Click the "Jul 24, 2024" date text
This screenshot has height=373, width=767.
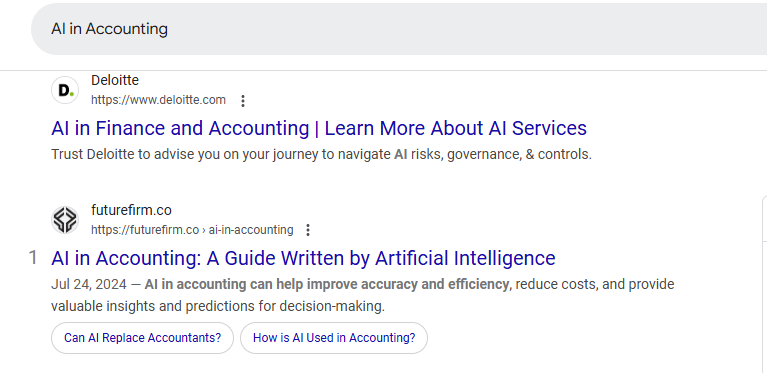pos(89,285)
